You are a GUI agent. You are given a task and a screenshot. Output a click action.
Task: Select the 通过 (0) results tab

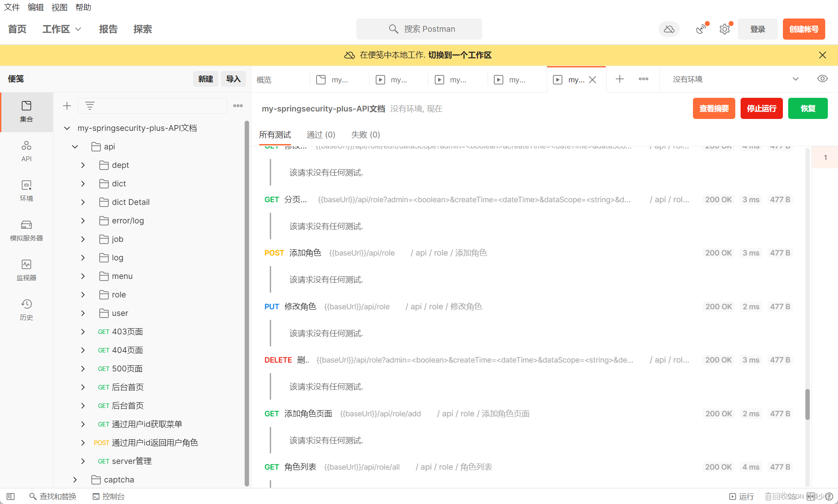click(321, 135)
